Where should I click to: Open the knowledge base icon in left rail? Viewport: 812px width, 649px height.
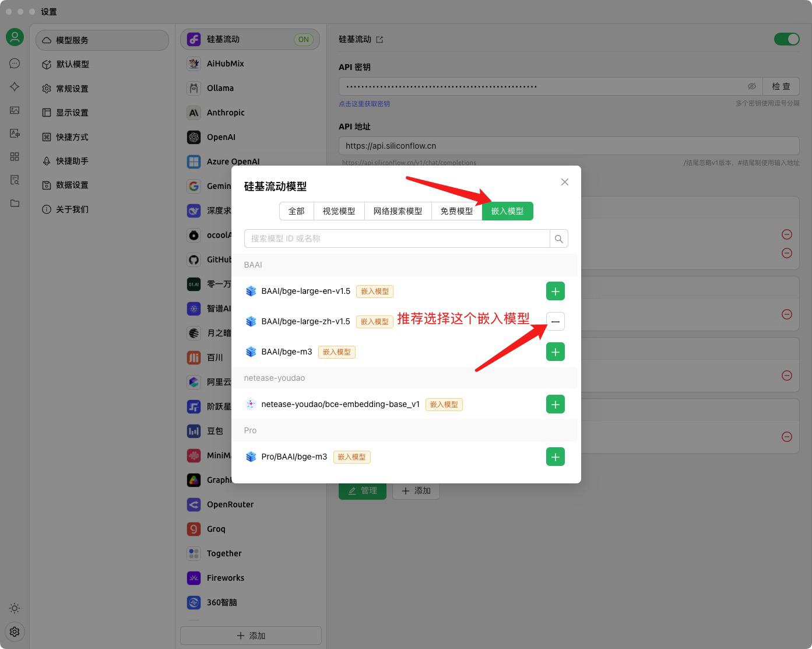pyautogui.click(x=15, y=180)
